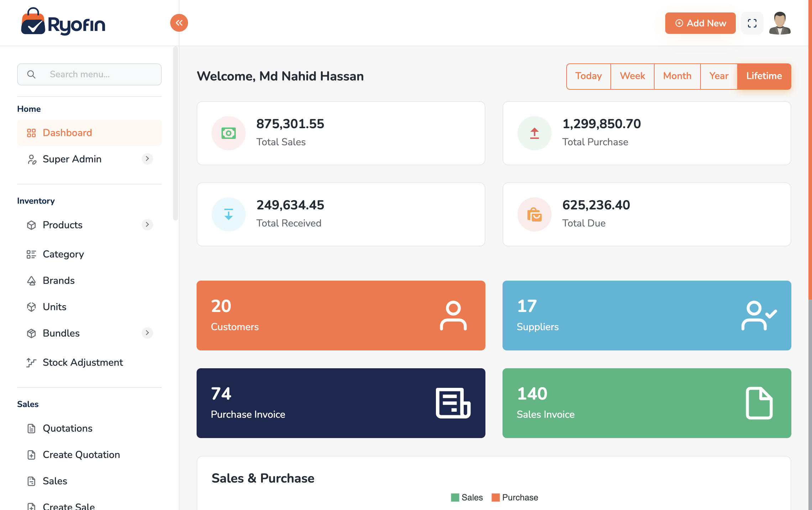
Task: Click the Super Admin user icon
Action: [32, 159]
